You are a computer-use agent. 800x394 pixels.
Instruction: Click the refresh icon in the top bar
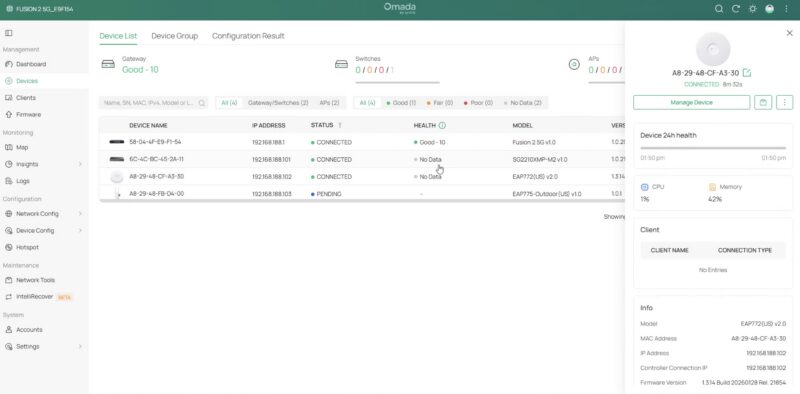coord(736,9)
